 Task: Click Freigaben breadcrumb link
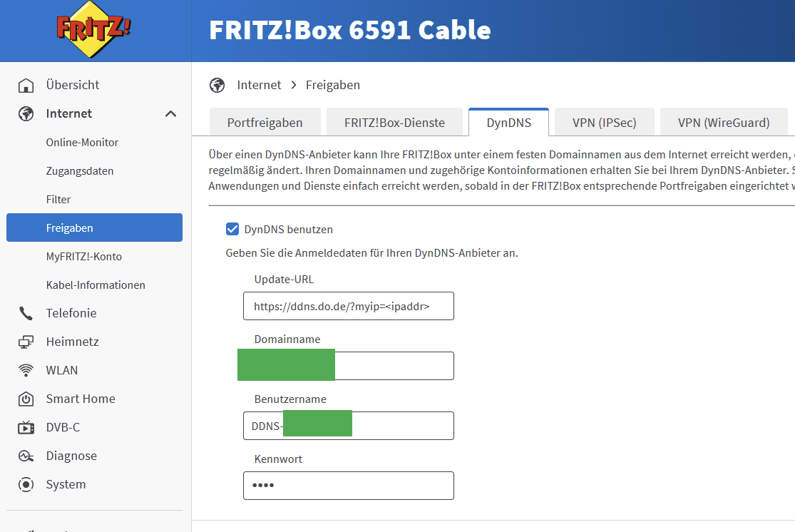(x=332, y=85)
